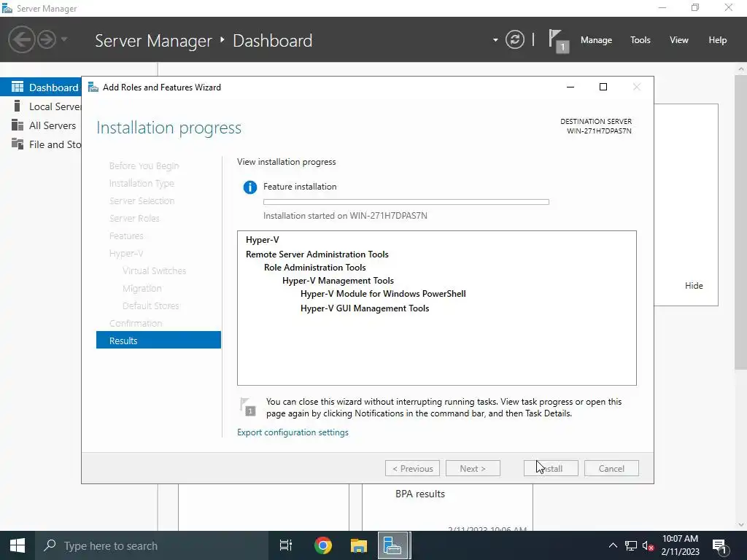The width and height of the screenshot is (747, 560).
Task: Select Remote Server Administration Tools entry
Action: [x=317, y=254]
